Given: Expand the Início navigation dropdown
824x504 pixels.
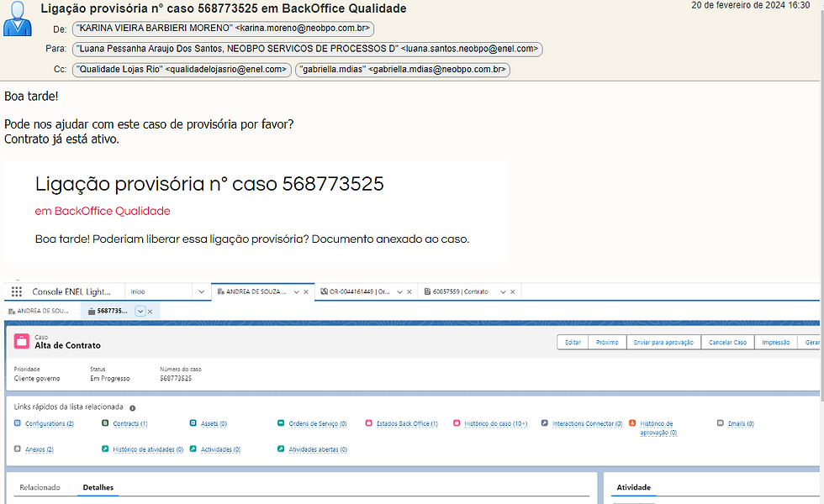Looking at the screenshot, I should point(201,292).
